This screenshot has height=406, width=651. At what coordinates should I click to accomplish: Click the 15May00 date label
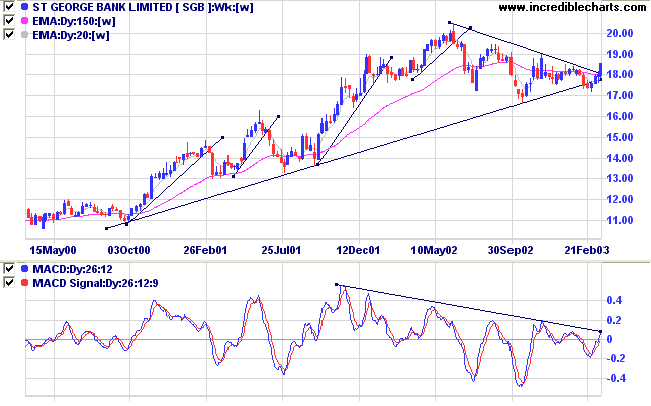[x=53, y=250]
